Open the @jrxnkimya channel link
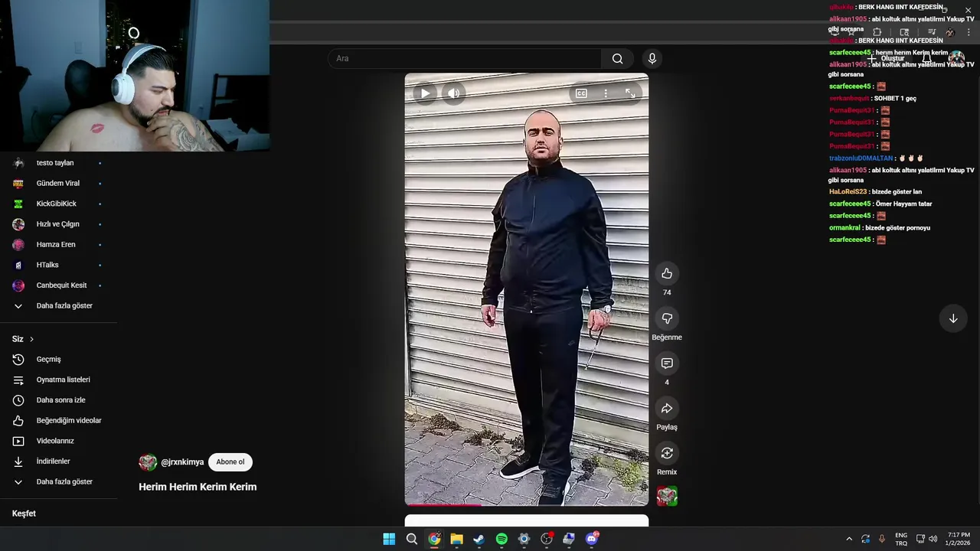This screenshot has height=551, width=980. tap(182, 462)
